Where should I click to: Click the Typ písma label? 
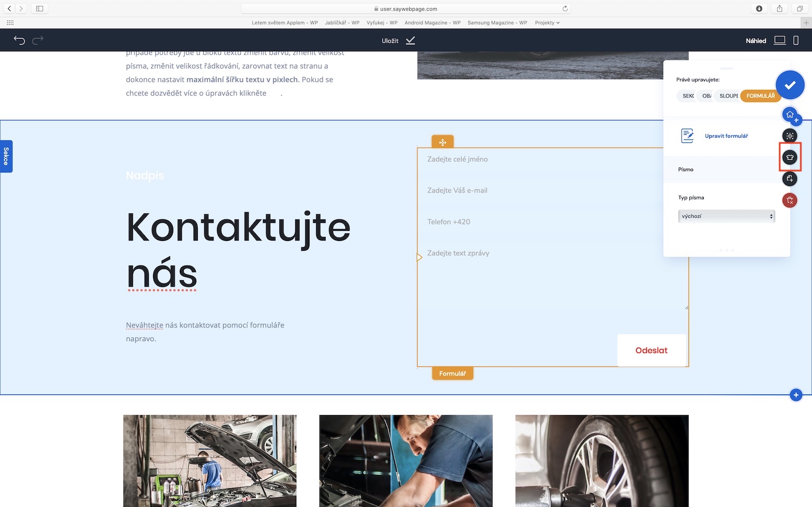pyautogui.click(x=691, y=198)
